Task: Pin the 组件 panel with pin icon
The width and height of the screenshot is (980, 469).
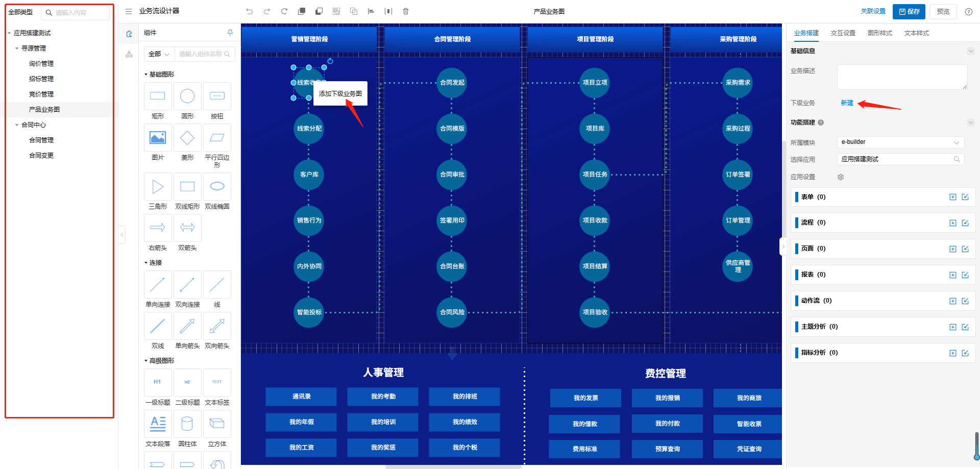Action: [x=230, y=33]
